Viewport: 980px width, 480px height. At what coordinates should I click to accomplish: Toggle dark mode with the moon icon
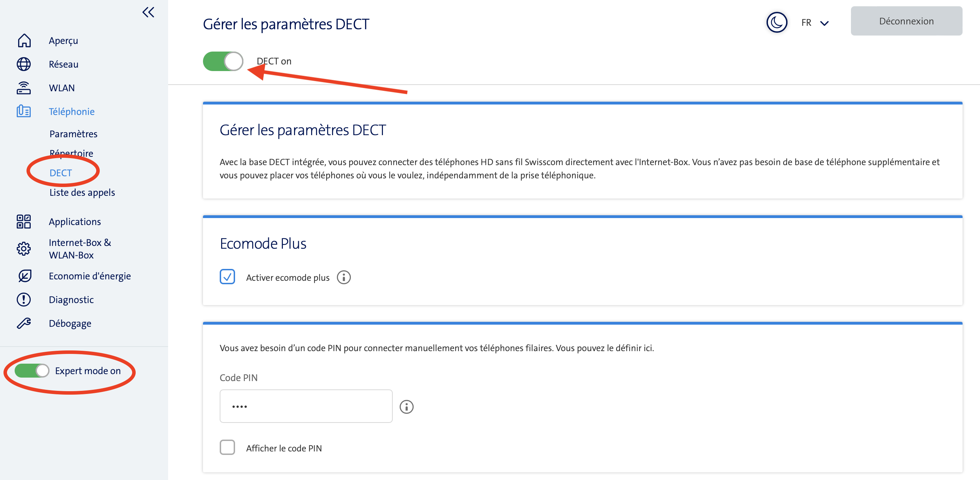[776, 22]
